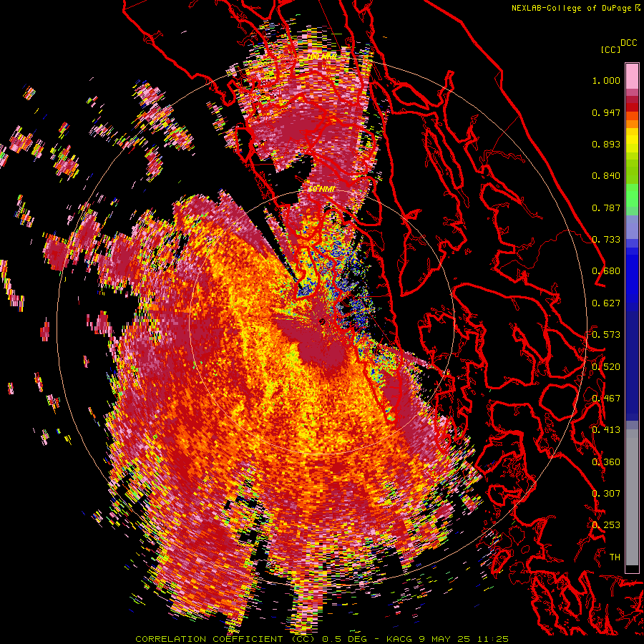This screenshot has height=644, width=644.
Task: Select the 0.787 legend value
Action: coord(606,208)
